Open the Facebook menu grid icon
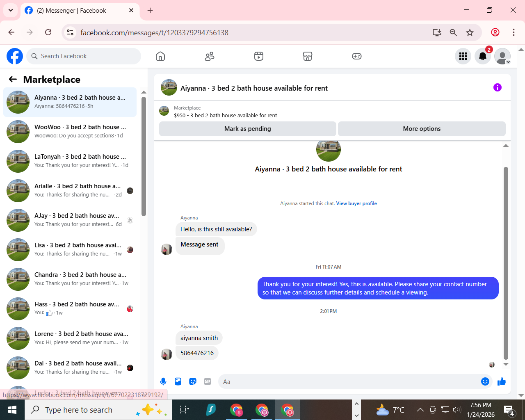This screenshot has height=420, width=525. pos(463,56)
